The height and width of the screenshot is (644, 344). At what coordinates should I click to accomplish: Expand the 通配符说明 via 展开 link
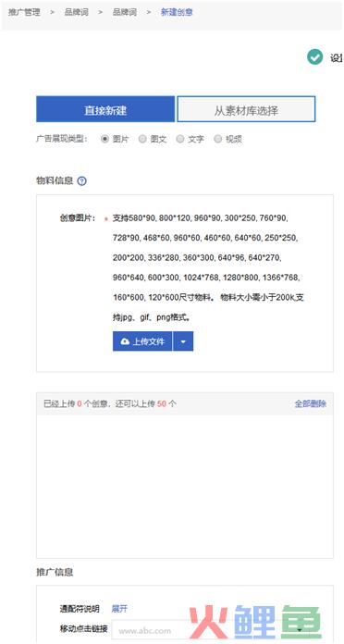(x=119, y=609)
